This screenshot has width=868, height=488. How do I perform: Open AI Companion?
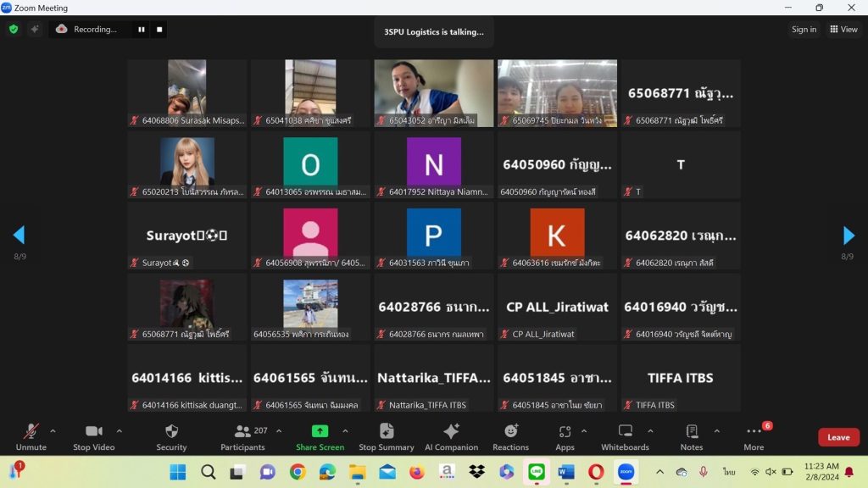coord(451,436)
